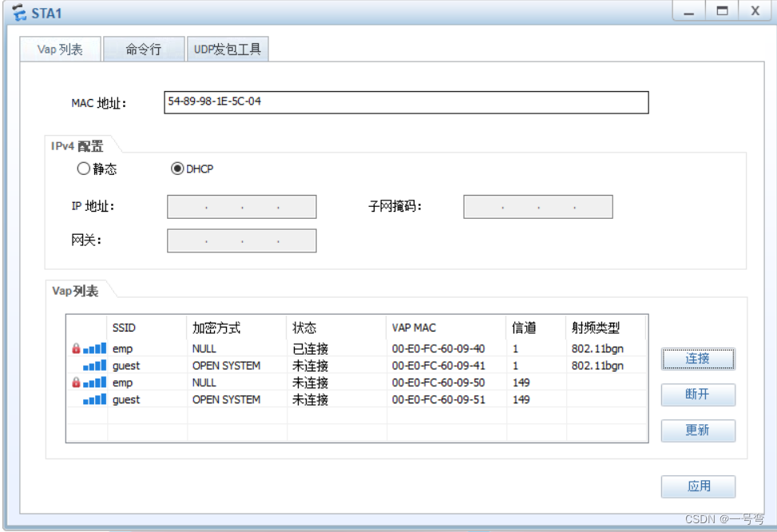Screen dimensions: 777x532
Task: Select the DHCP radio button
Action: point(177,169)
